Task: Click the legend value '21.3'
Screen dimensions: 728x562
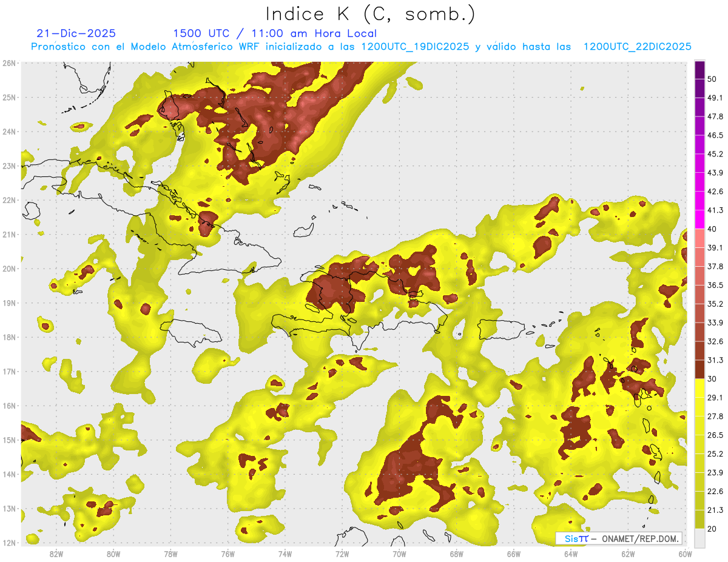Action: click(715, 510)
